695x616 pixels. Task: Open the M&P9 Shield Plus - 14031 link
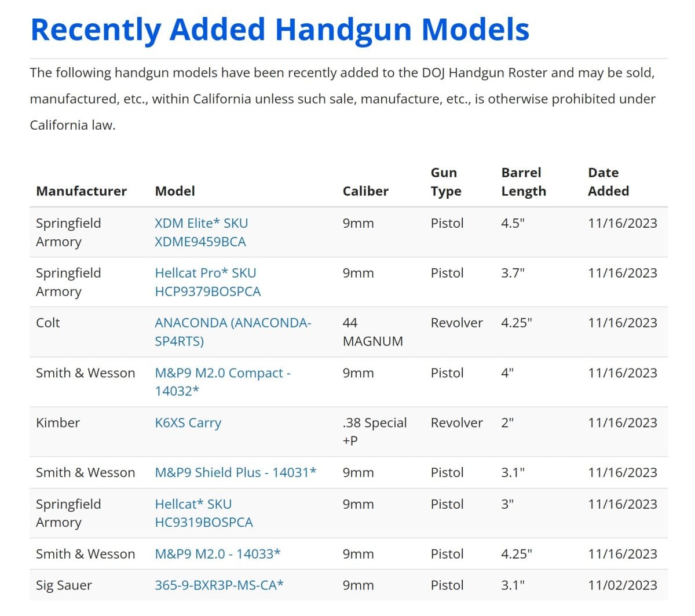pos(235,472)
